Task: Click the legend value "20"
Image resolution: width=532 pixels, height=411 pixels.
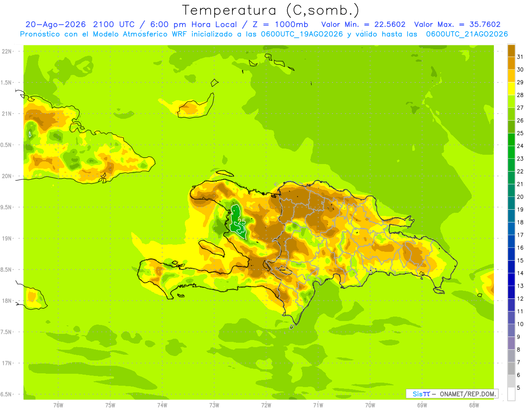Action: [520, 197]
